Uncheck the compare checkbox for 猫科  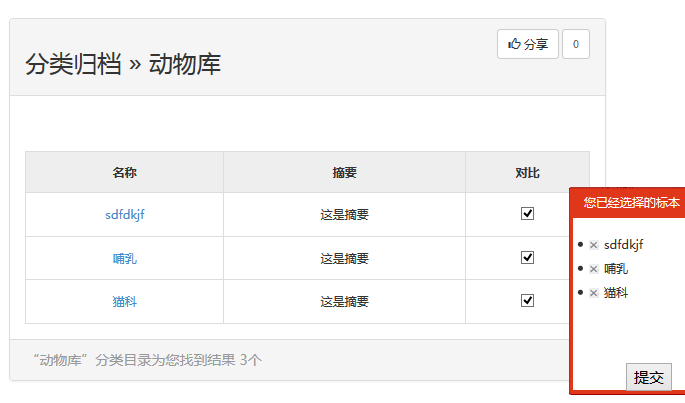click(x=527, y=300)
